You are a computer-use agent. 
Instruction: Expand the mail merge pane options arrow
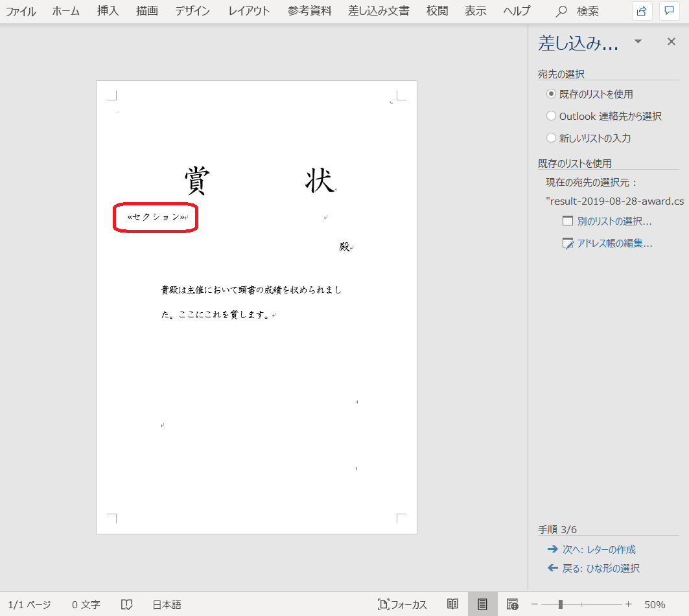[638, 42]
